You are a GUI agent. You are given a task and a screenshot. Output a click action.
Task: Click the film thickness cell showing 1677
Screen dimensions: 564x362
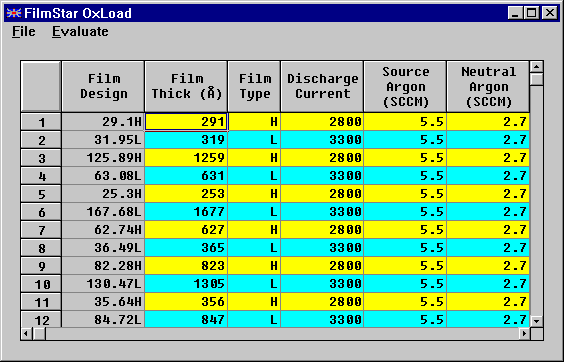click(x=186, y=212)
